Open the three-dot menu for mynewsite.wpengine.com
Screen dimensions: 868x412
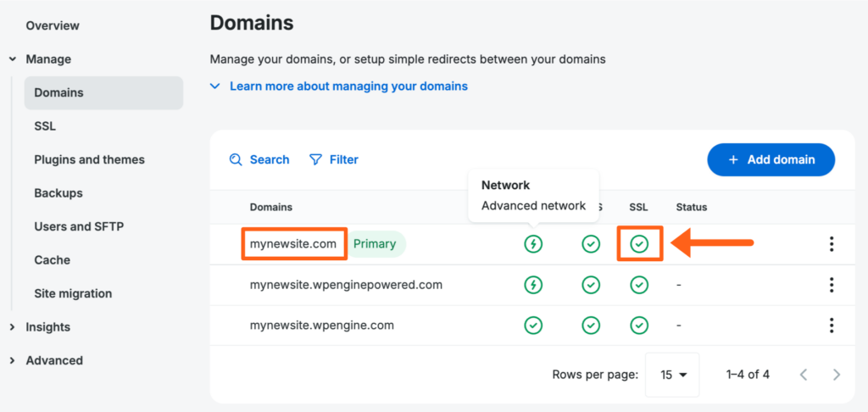[832, 326]
